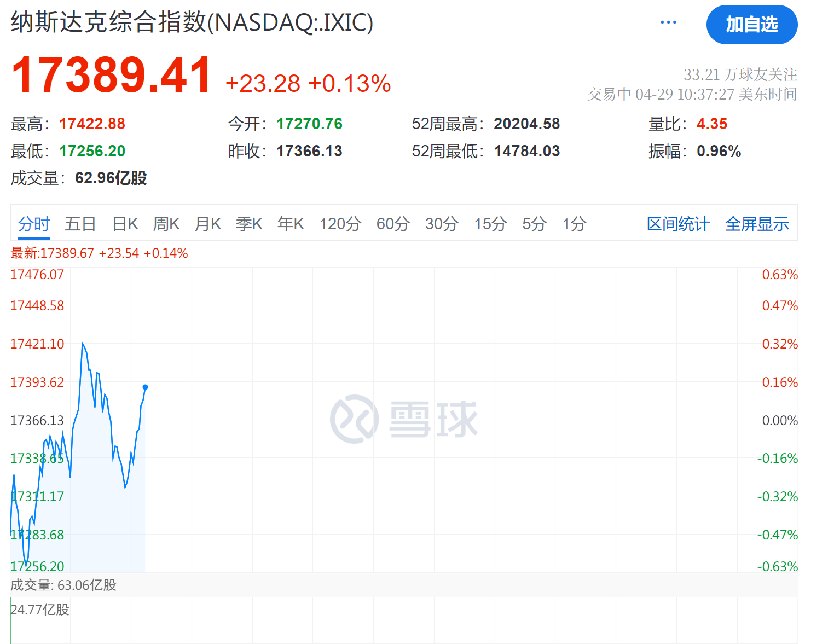Select the 60分 chart tab
834x644 pixels.
(x=393, y=224)
